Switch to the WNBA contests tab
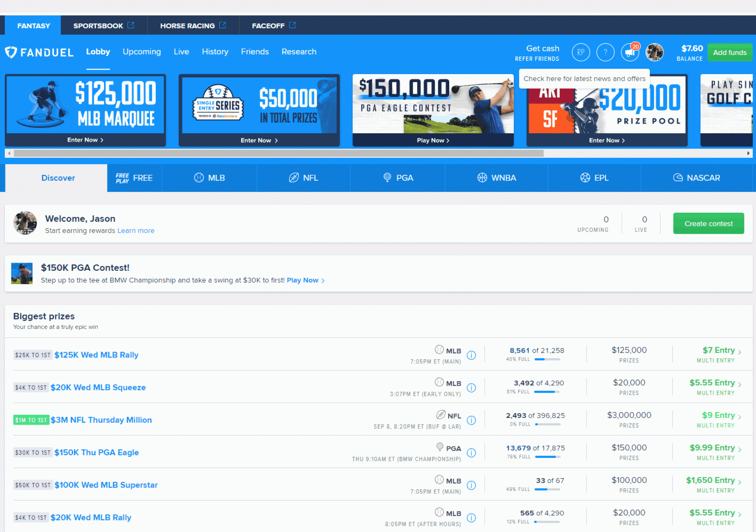Image resolution: width=756 pixels, height=532 pixels. 496,178
